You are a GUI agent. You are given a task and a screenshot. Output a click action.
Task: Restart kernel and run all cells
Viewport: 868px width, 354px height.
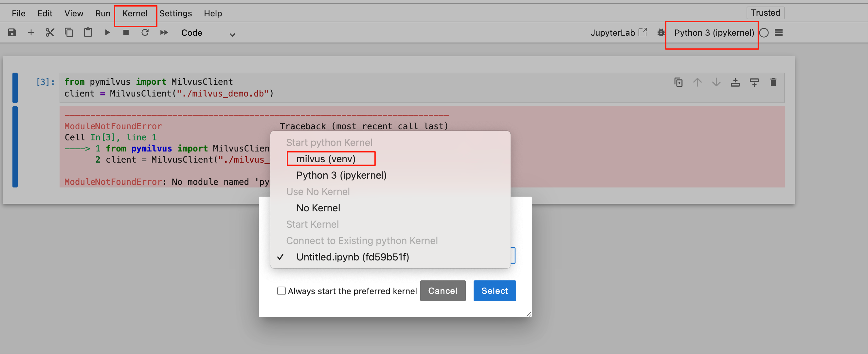click(164, 33)
